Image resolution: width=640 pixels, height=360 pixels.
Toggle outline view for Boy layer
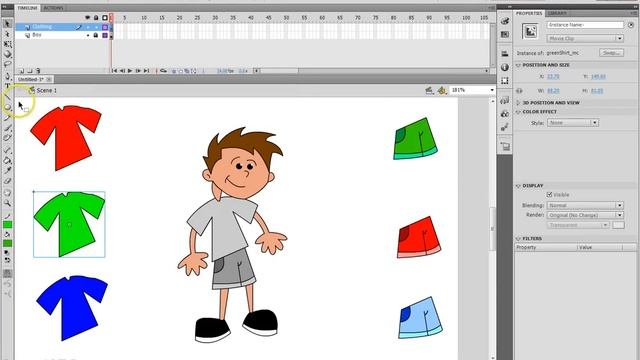coord(105,36)
